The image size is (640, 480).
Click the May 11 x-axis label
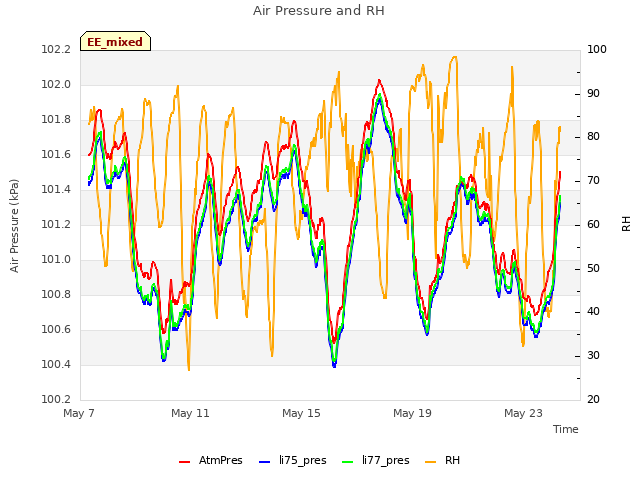[x=190, y=413]
